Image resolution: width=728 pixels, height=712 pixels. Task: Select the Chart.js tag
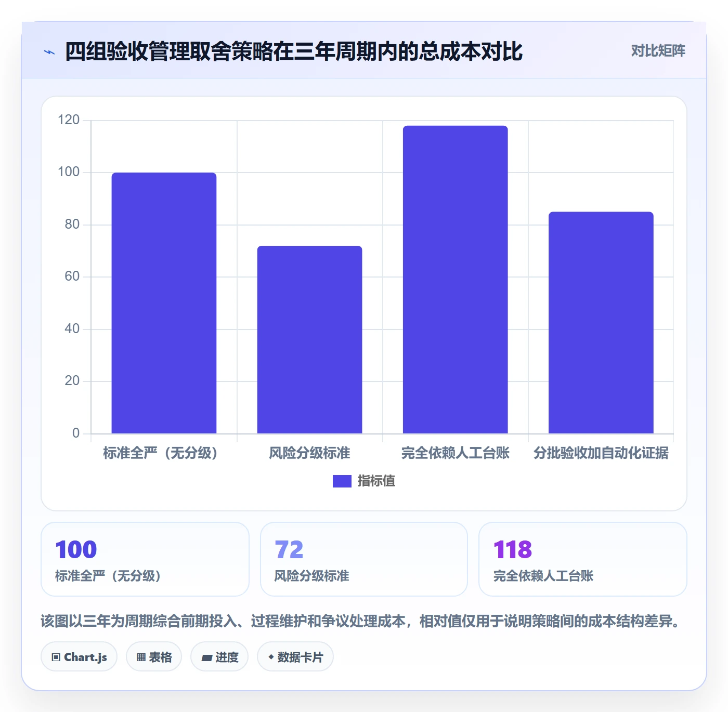79,657
